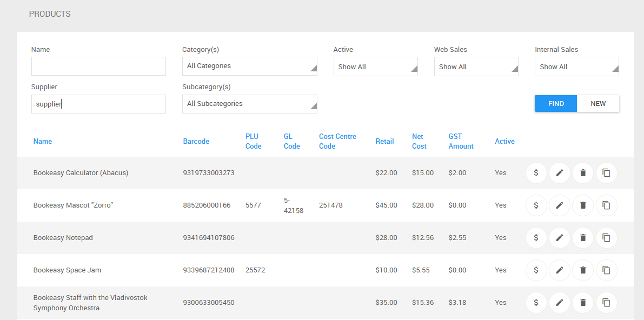Sort by the GL Code column
Screen dimensions: 644x320
(291, 141)
